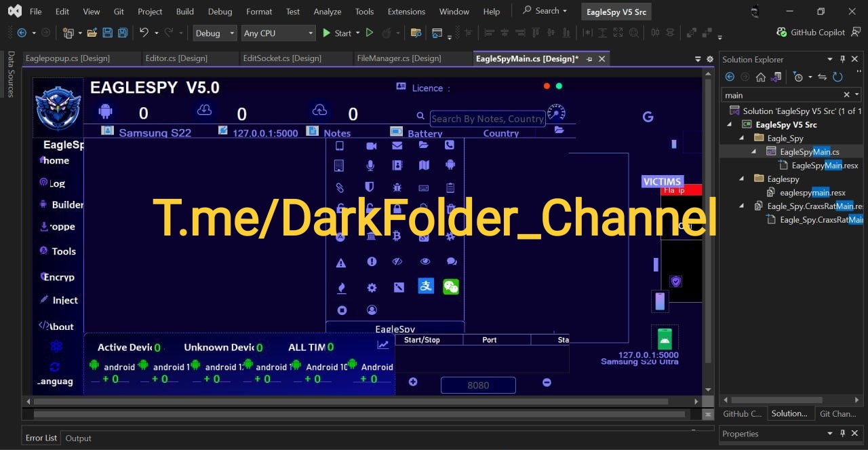Click Start Without Debugging outline arrow
This screenshot has width=868, height=450.
coord(370,33)
